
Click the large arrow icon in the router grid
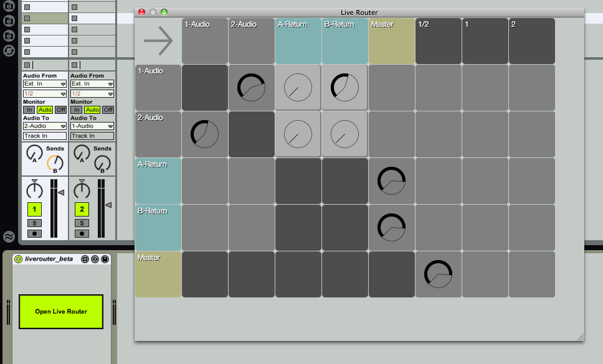click(x=158, y=41)
